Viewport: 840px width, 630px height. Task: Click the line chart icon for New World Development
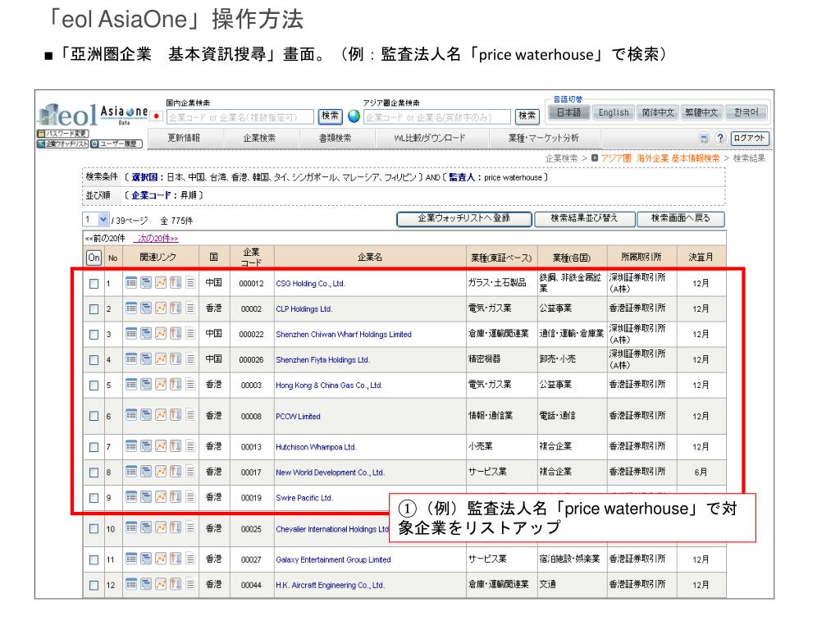tap(161, 471)
